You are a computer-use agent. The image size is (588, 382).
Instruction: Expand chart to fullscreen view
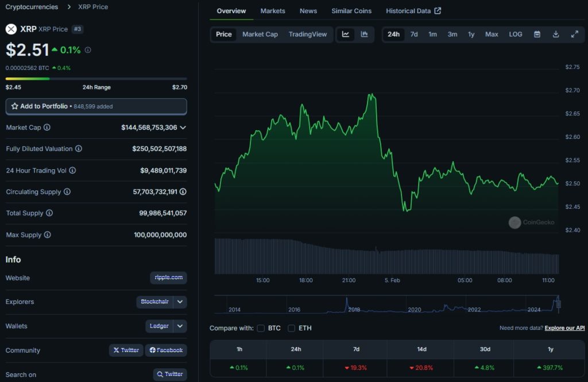tap(574, 34)
